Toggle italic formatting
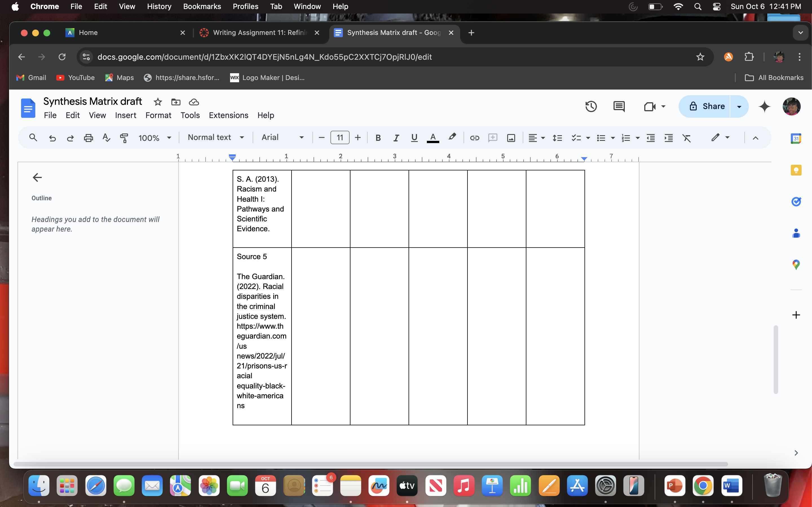This screenshot has height=507, width=812. pyautogui.click(x=396, y=137)
